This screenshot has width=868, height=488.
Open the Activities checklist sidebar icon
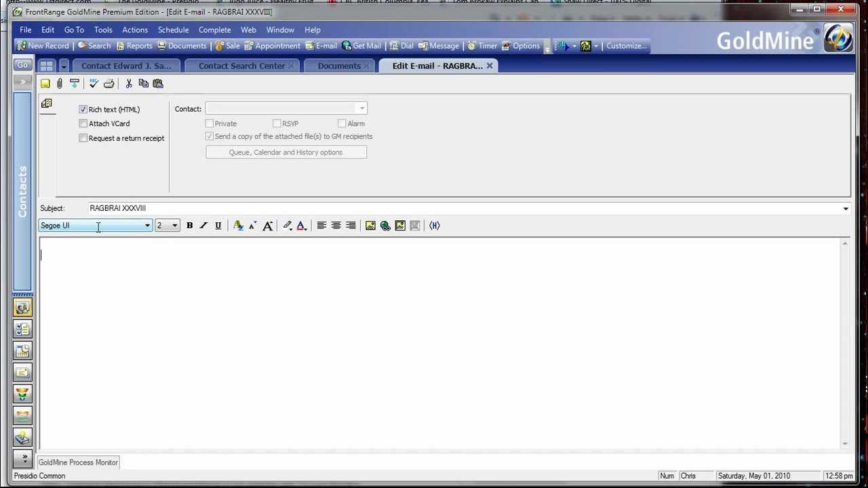pyautogui.click(x=22, y=329)
